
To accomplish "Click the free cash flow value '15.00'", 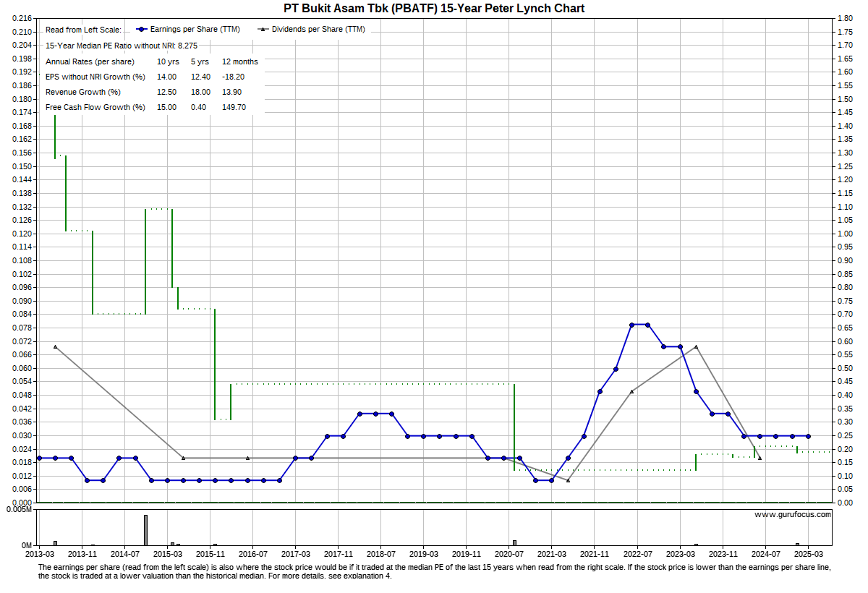I will 166,107.
